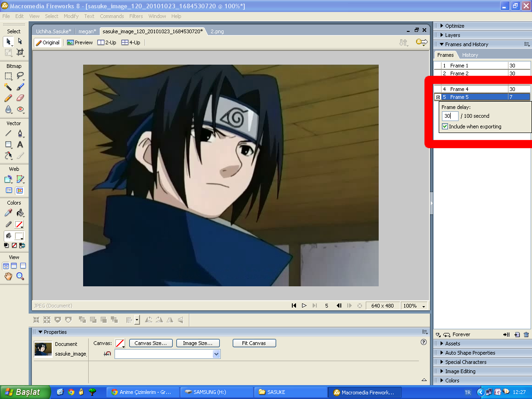Click the Frame delay input field
532x399 pixels.
[x=450, y=116]
